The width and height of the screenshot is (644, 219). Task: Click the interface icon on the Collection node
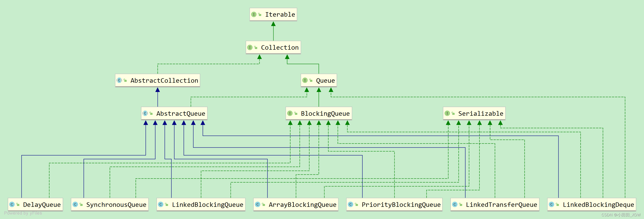[250, 47]
